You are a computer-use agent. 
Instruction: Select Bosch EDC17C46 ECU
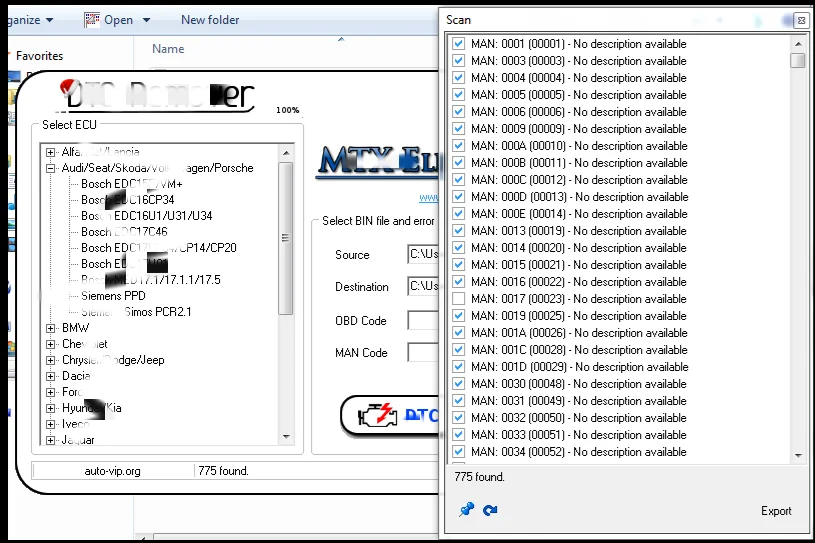(x=124, y=232)
